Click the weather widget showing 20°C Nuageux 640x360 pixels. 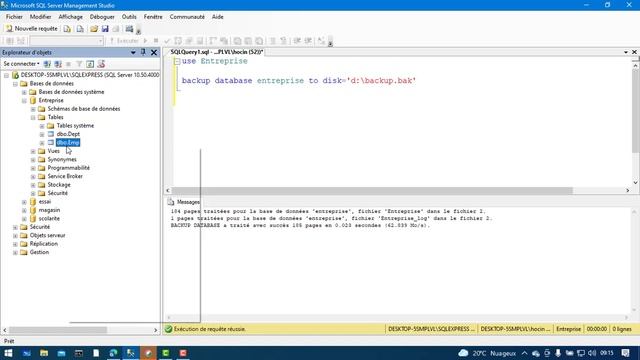point(487,353)
